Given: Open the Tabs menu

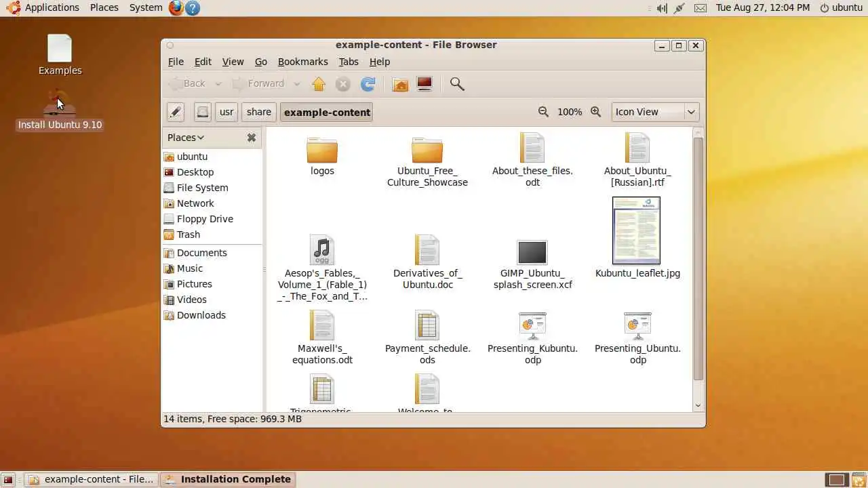Looking at the screenshot, I should 349,62.
